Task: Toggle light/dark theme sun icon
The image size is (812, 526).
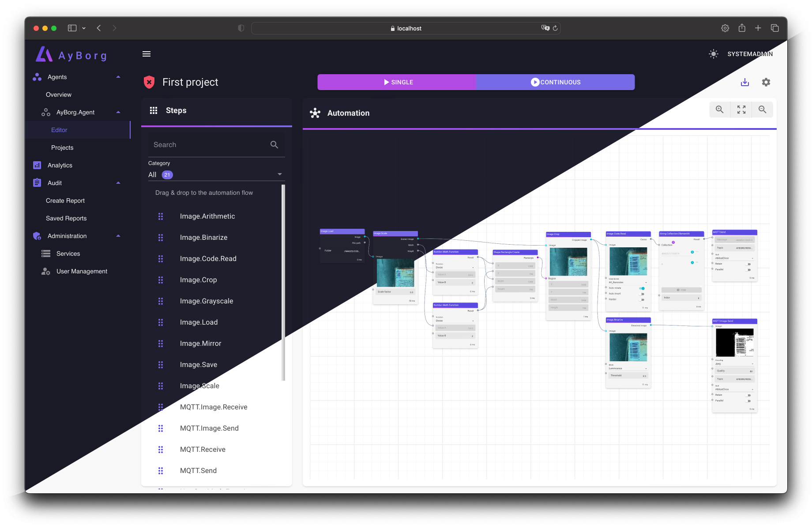Action: pos(713,54)
